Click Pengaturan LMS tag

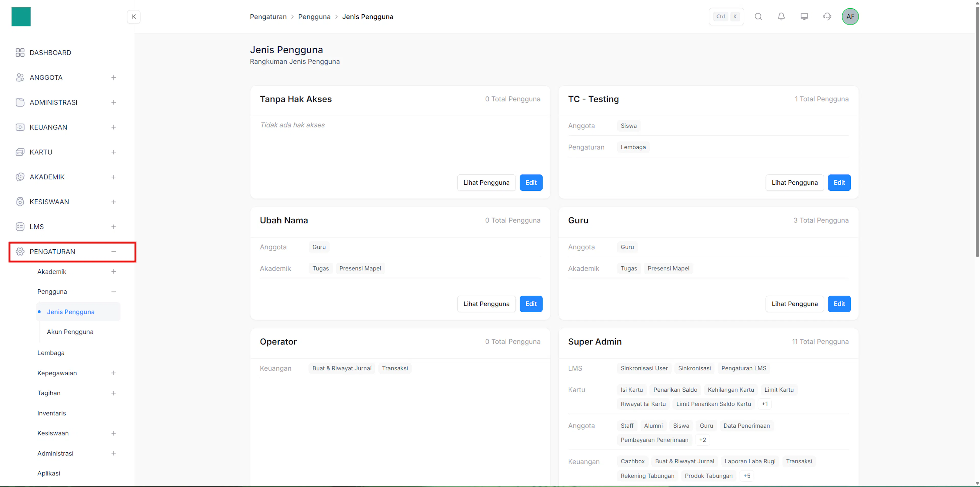coord(744,368)
